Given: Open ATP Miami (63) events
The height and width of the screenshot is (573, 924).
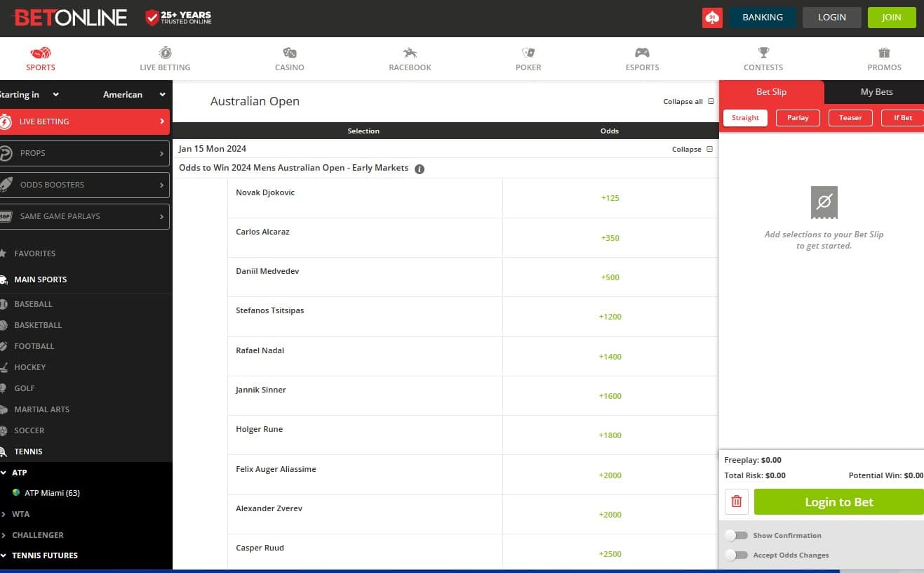Looking at the screenshot, I should [x=52, y=493].
